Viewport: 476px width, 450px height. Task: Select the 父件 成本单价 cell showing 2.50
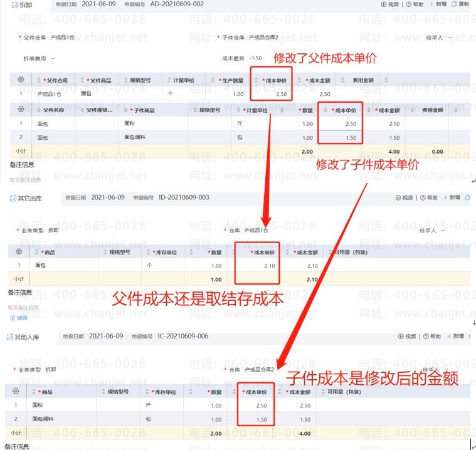click(x=271, y=94)
